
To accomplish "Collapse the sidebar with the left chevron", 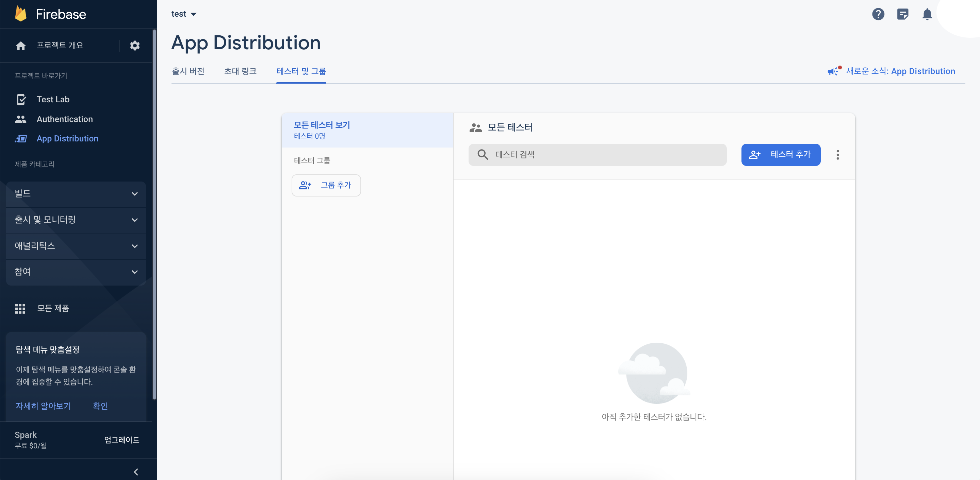I will [x=136, y=472].
